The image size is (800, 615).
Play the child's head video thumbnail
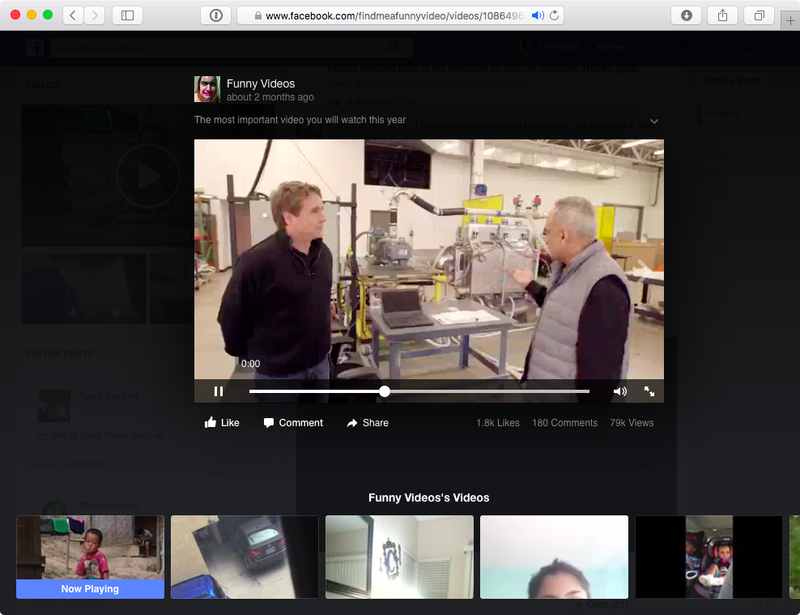pyautogui.click(x=554, y=557)
